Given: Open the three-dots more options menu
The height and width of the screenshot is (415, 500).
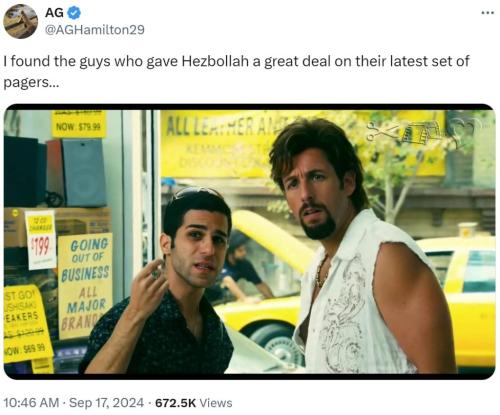Looking at the screenshot, I should click(x=488, y=13).
